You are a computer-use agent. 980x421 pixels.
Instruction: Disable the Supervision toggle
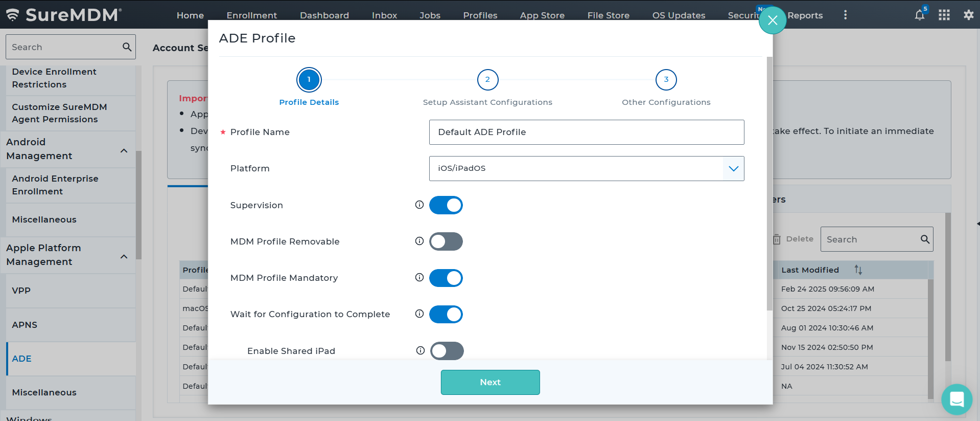tap(446, 205)
